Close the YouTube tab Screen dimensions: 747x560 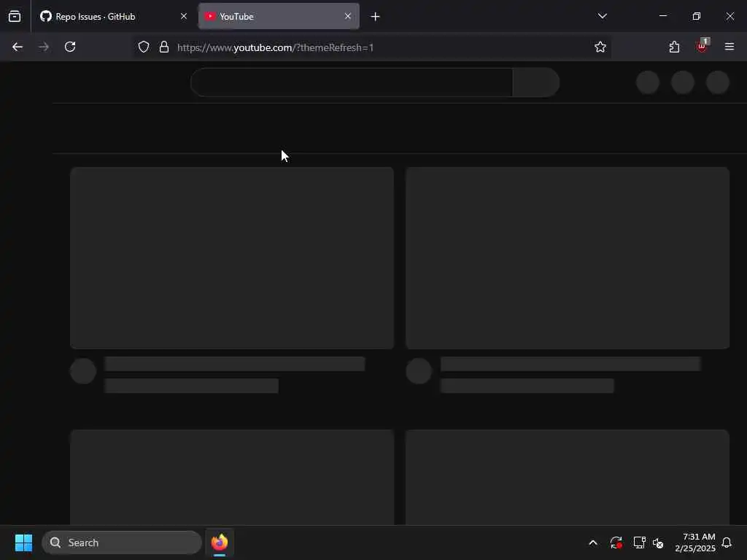pos(348,16)
